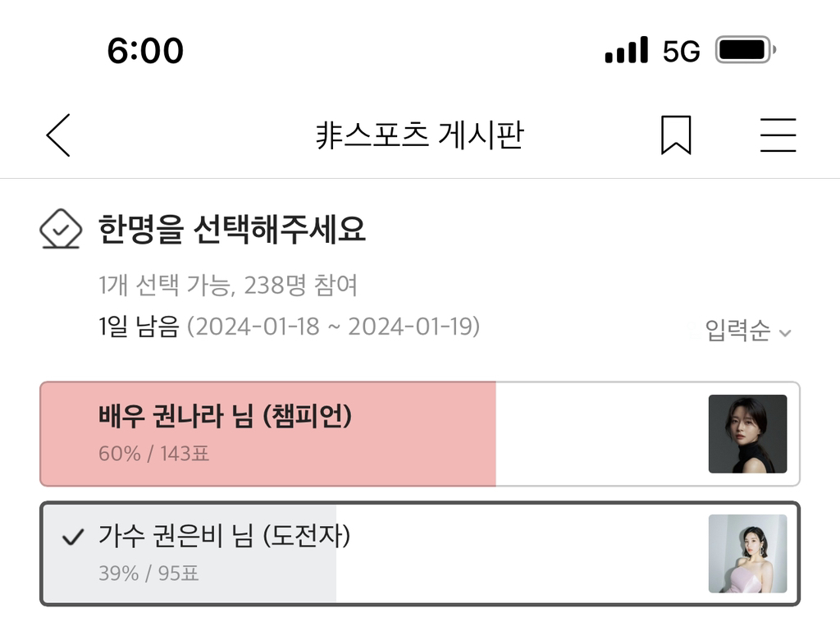Click the 非스포츠 게시판 board title
Viewport: 840px width, 640px height.
(419, 135)
